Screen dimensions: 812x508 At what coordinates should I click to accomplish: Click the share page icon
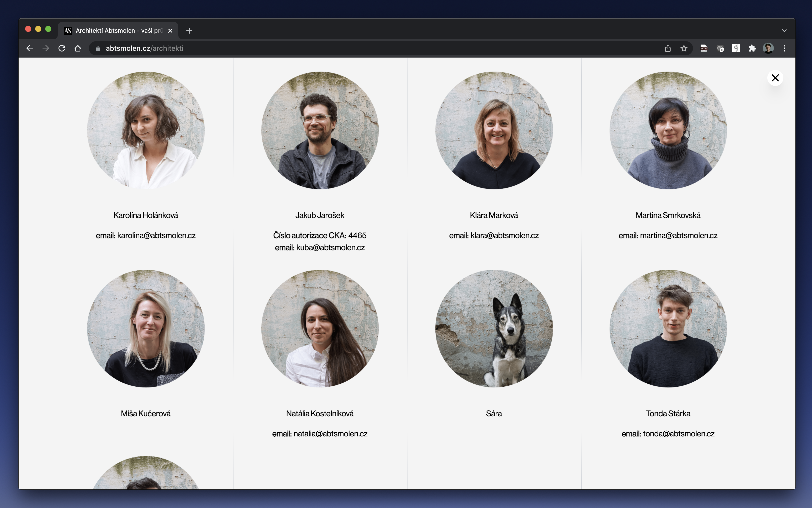pos(668,48)
